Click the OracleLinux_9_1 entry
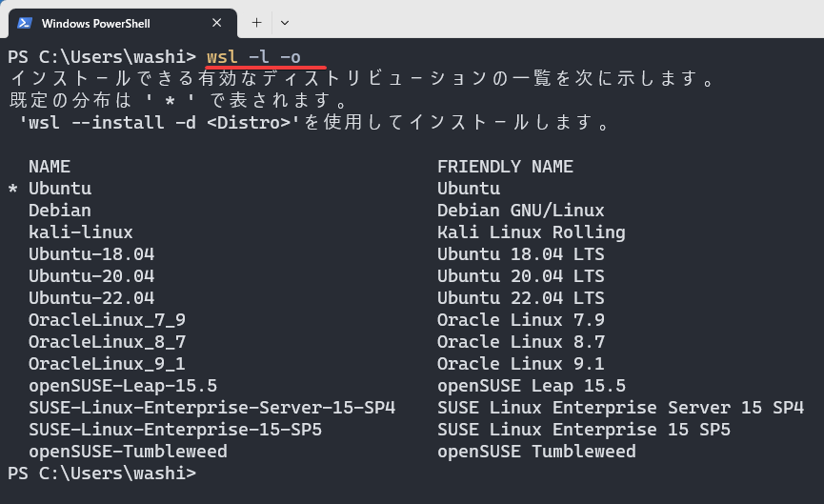Viewport: 824px width, 504px height. coord(108,364)
